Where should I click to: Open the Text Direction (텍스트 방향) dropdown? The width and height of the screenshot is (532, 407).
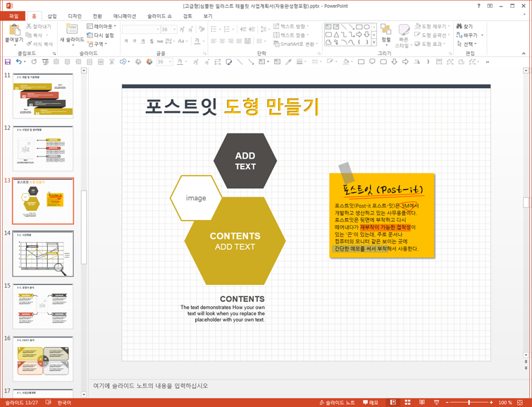click(291, 26)
